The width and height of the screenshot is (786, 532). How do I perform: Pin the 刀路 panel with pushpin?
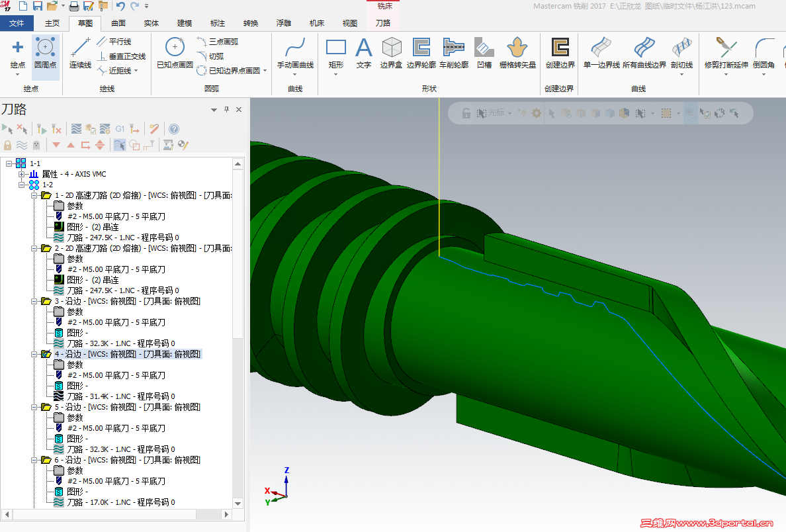click(226, 109)
